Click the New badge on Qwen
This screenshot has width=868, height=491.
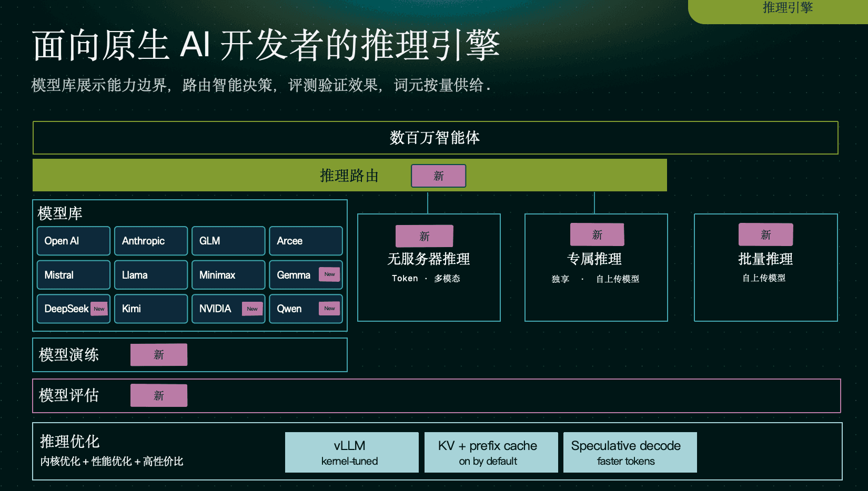(329, 309)
